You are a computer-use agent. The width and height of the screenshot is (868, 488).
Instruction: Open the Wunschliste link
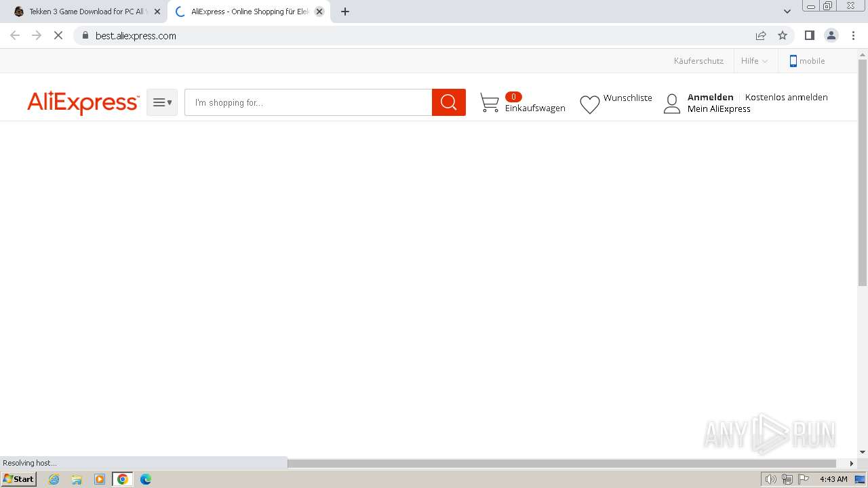tap(628, 98)
